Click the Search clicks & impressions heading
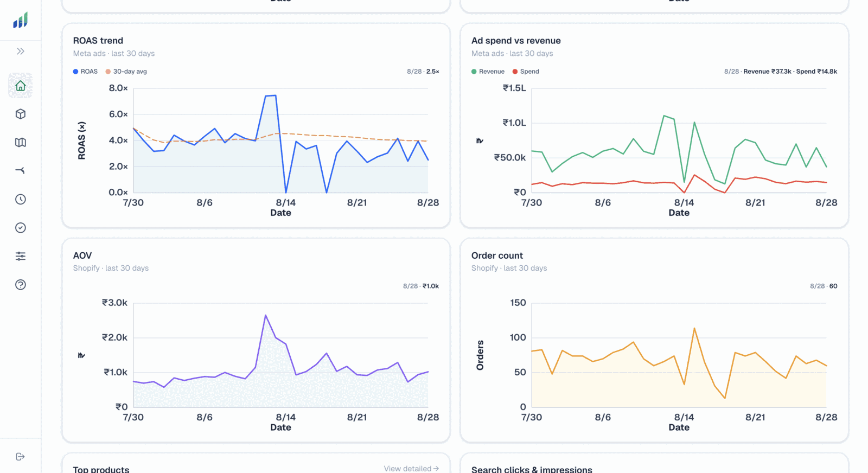868x473 pixels. [532, 469]
